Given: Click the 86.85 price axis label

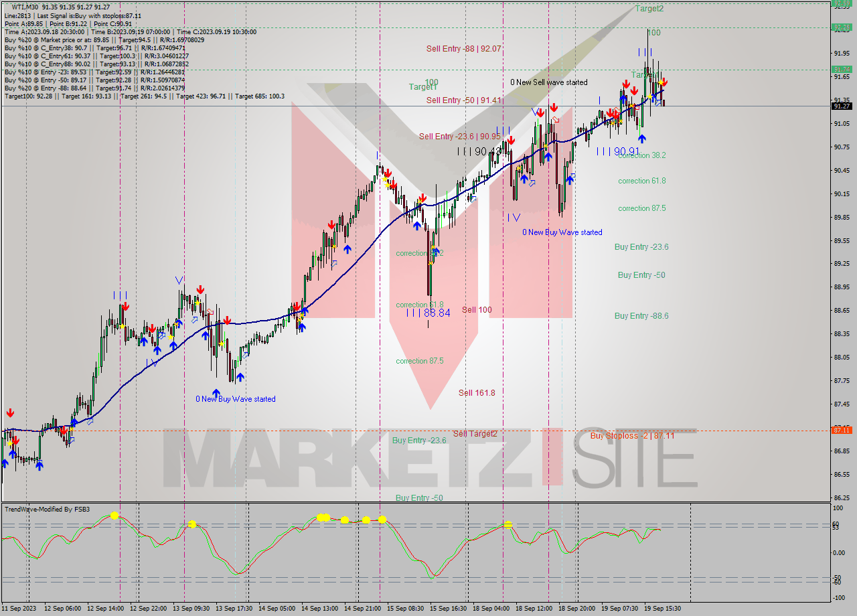Looking at the screenshot, I should coord(842,451).
